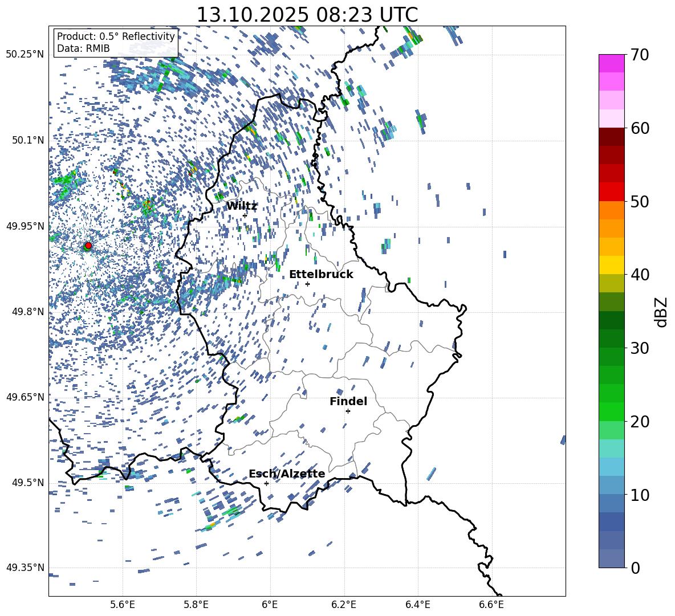Click the red radar site marker dot
The width and height of the screenshot is (675, 616).
pos(88,246)
